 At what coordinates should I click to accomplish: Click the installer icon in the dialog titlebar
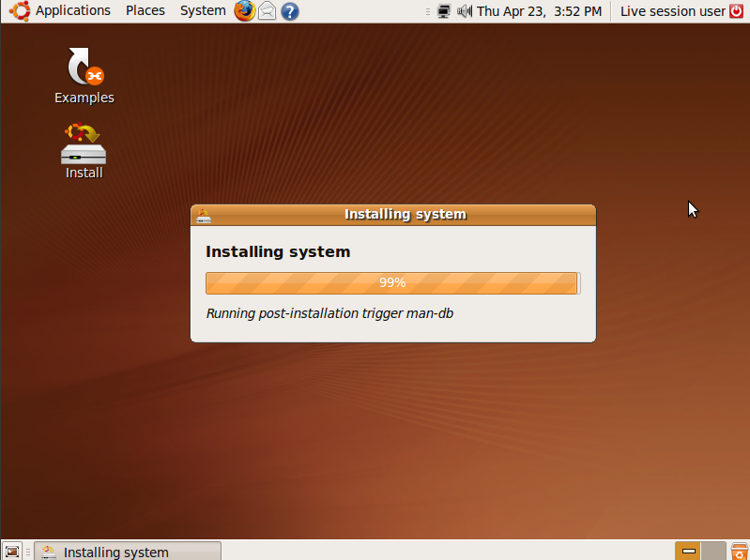click(x=204, y=216)
